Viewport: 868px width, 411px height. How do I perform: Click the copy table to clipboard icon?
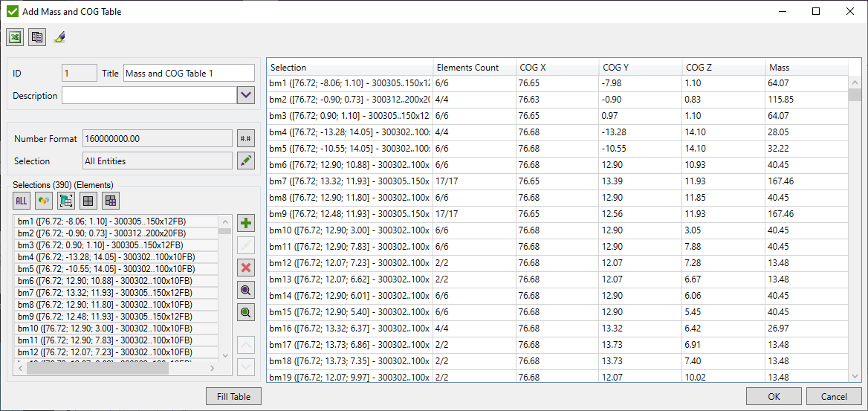click(x=37, y=37)
